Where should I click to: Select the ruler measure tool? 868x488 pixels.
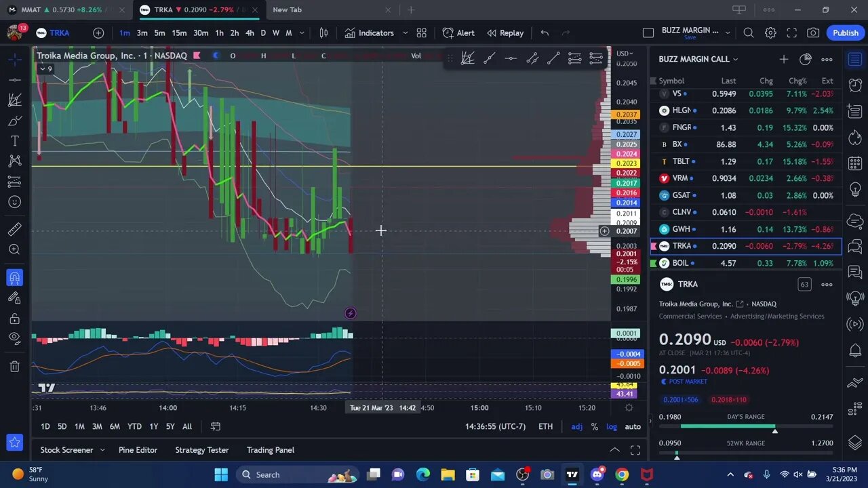pyautogui.click(x=14, y=230)
